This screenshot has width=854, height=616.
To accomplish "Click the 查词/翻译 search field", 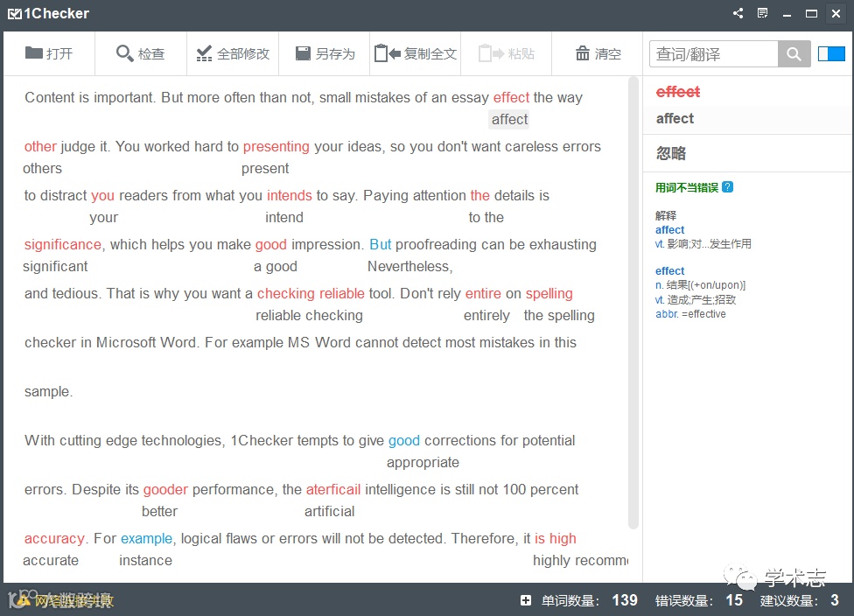I will (713, 54).
